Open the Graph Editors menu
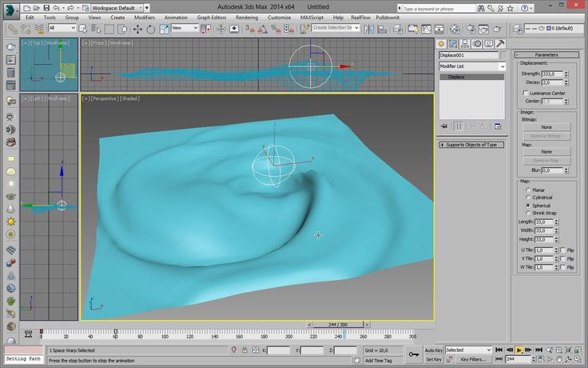This screenshot has width=588, height=368. tap(212, 18)
